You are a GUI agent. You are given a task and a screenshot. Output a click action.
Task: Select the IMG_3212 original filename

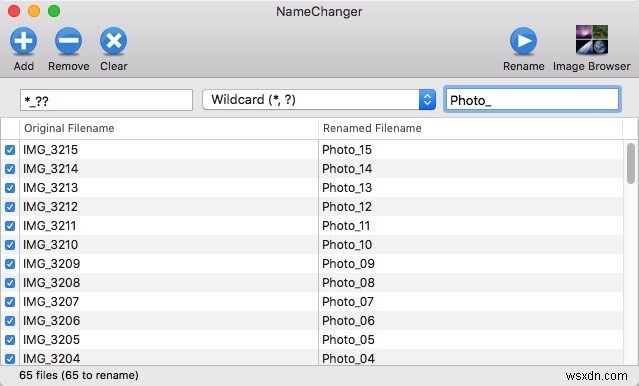pos(50,207)
